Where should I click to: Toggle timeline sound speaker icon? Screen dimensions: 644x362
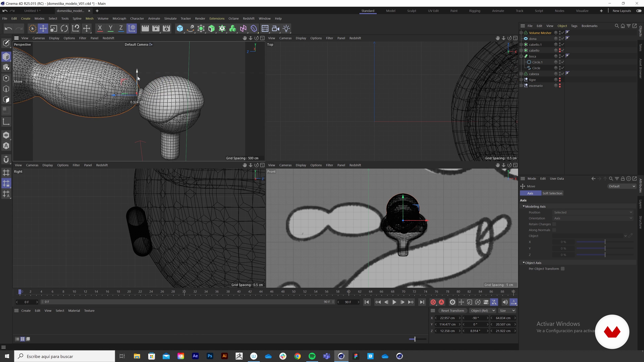point(505,302)
